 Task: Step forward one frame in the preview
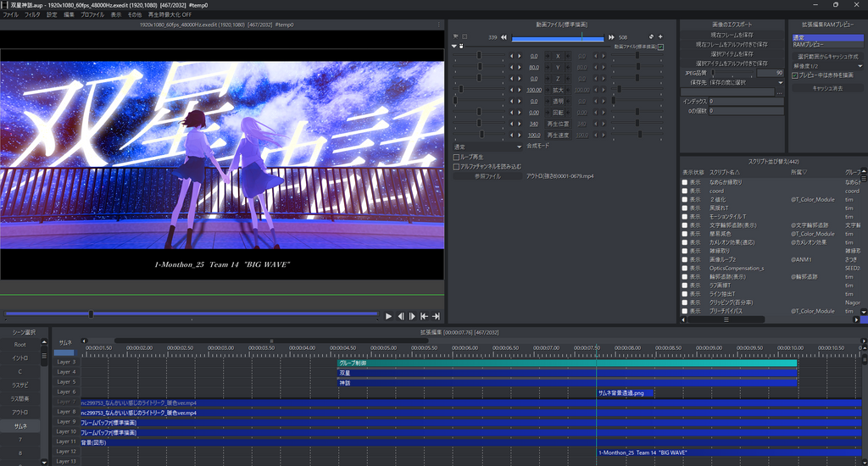click(412, 316)
